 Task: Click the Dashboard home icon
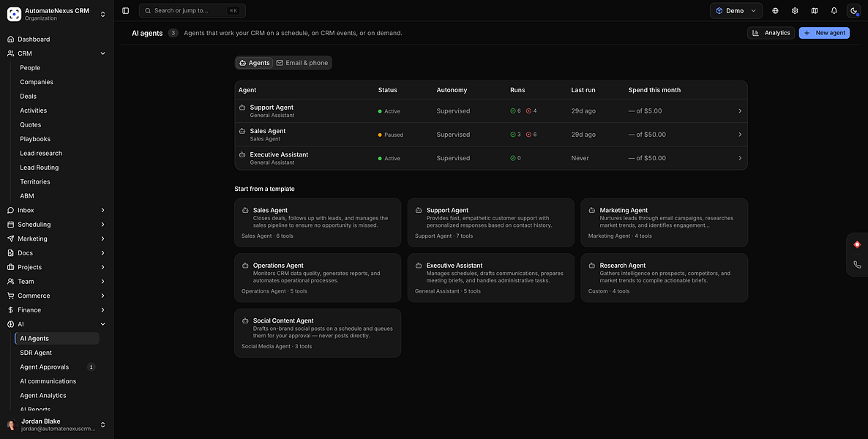pos(10,40)
